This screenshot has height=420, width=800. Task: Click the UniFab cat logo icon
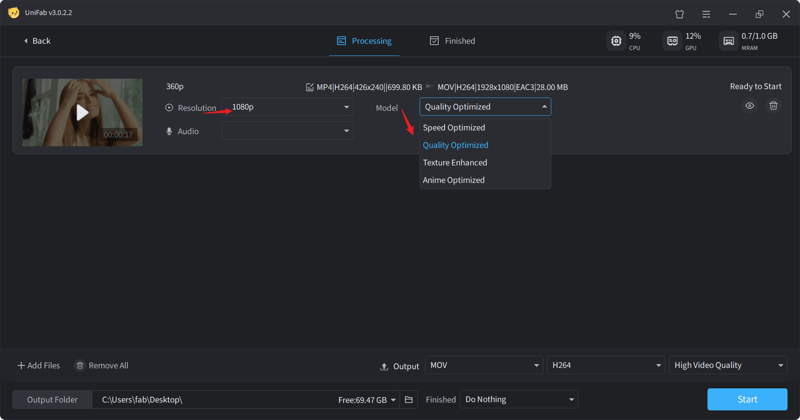(x=13, y=13)
